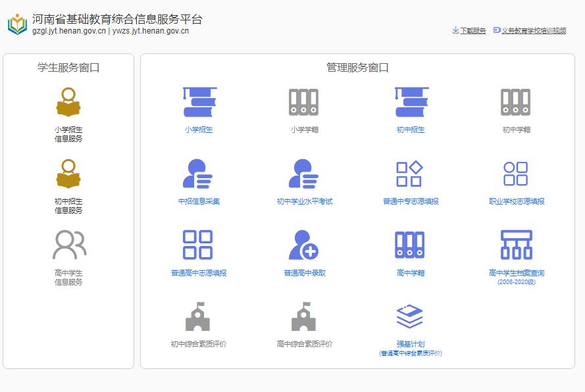Screen dimensions: 585x392
Task: Click the 初中综合素质评价 school icon
Action: tap(199, 318)
